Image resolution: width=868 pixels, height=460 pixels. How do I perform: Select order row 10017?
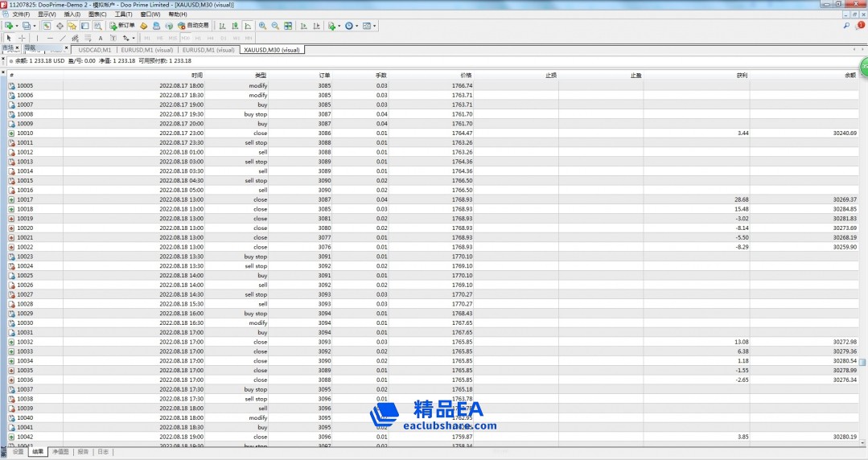coord(25,199)
